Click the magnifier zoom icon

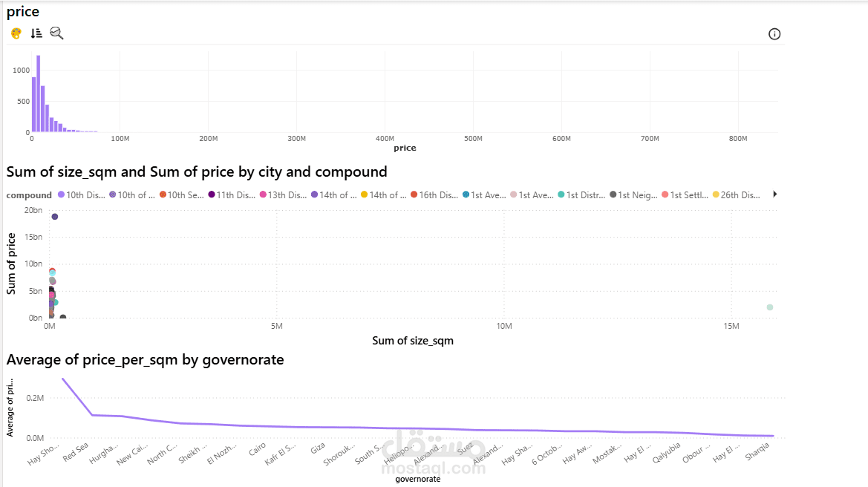pyautogui.click(x=56, y=33)
